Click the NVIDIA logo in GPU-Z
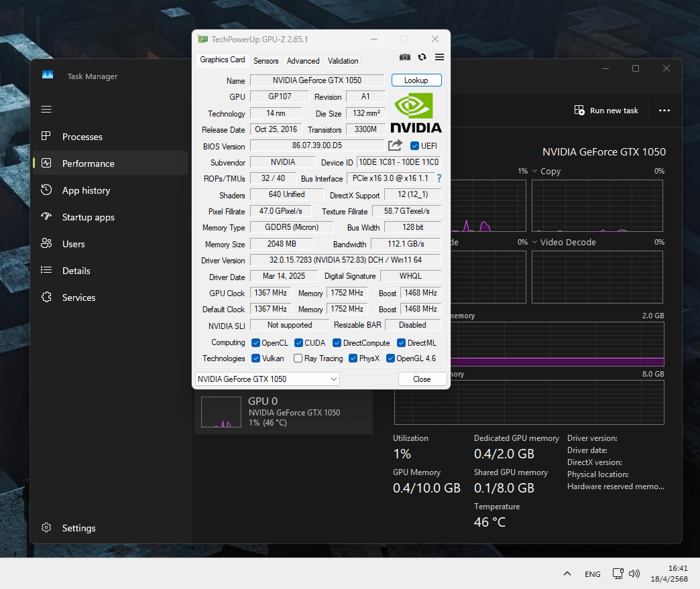This screenshot has height=589, width=700. [x=416, y=113]
